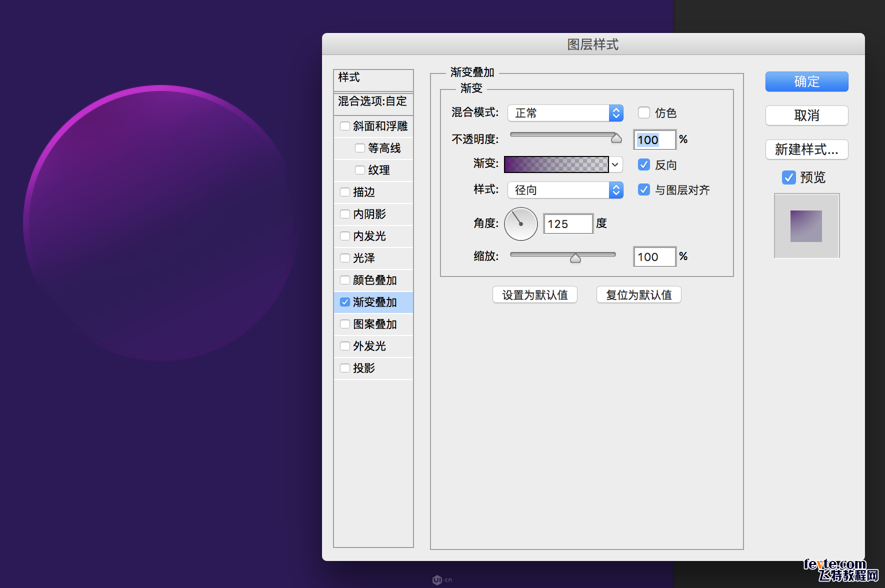Enable the 描边 stroke checkbox
This screenshot has width=885, height=588.
[345, 192]
